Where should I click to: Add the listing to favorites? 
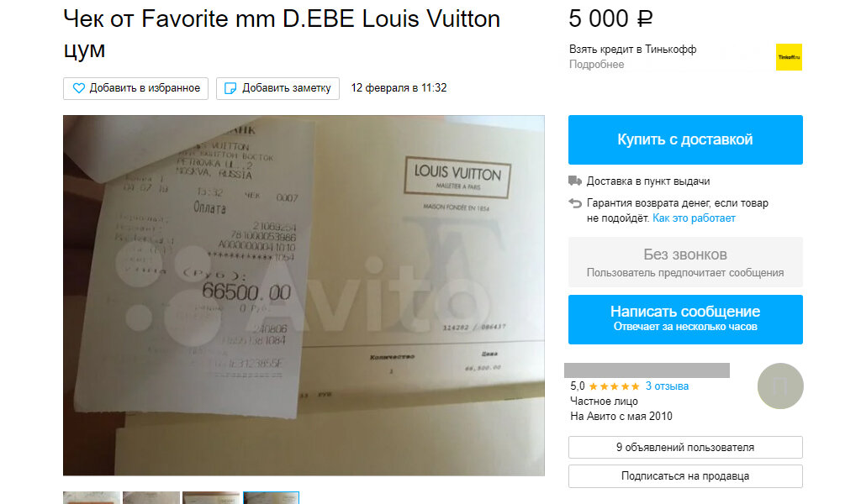(x=135, y=88)
